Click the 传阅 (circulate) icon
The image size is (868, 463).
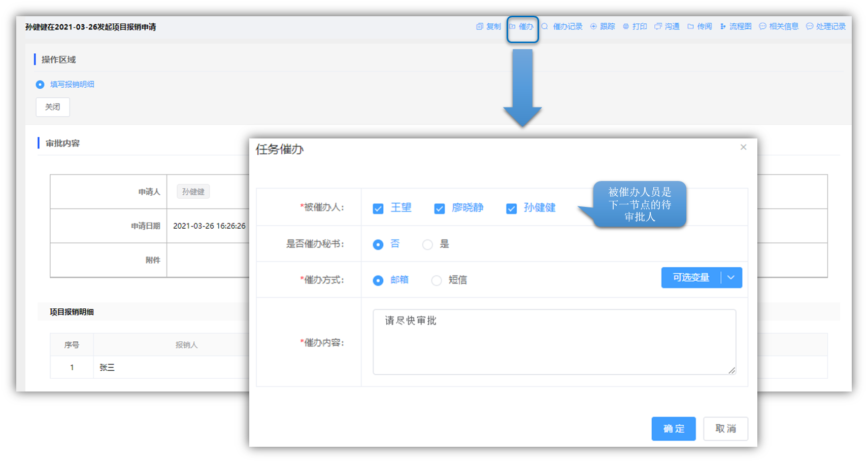(x=691, y=26)
